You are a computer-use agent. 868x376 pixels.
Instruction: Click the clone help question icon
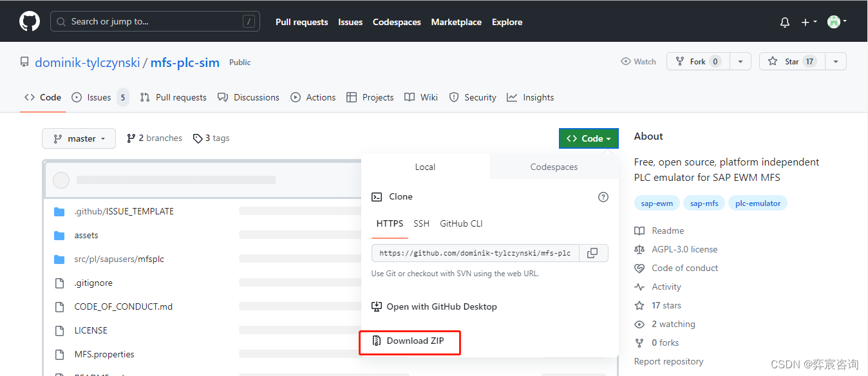(603, 197)
